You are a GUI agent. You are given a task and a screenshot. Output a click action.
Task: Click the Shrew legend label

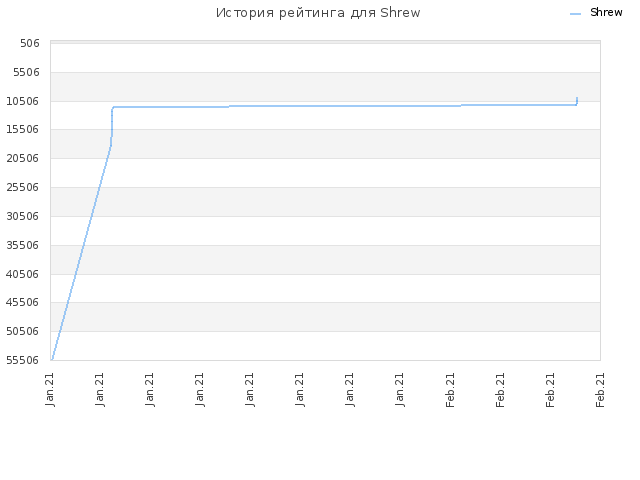(606, 13)
